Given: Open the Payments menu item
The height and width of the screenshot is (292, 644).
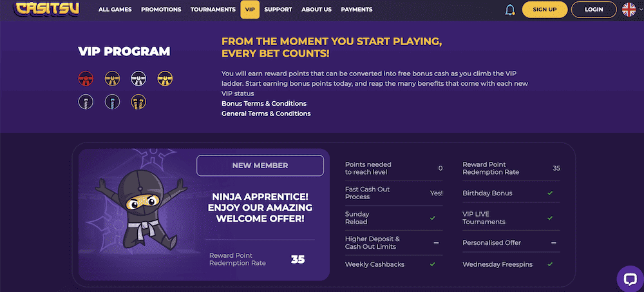Looking at the screenshot, I should [x=357, y=10].
